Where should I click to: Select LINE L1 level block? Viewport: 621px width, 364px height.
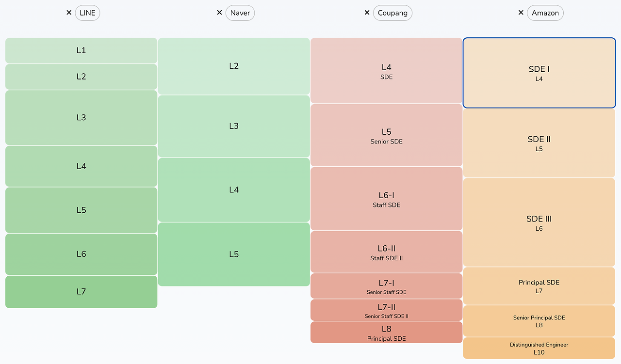81,50
